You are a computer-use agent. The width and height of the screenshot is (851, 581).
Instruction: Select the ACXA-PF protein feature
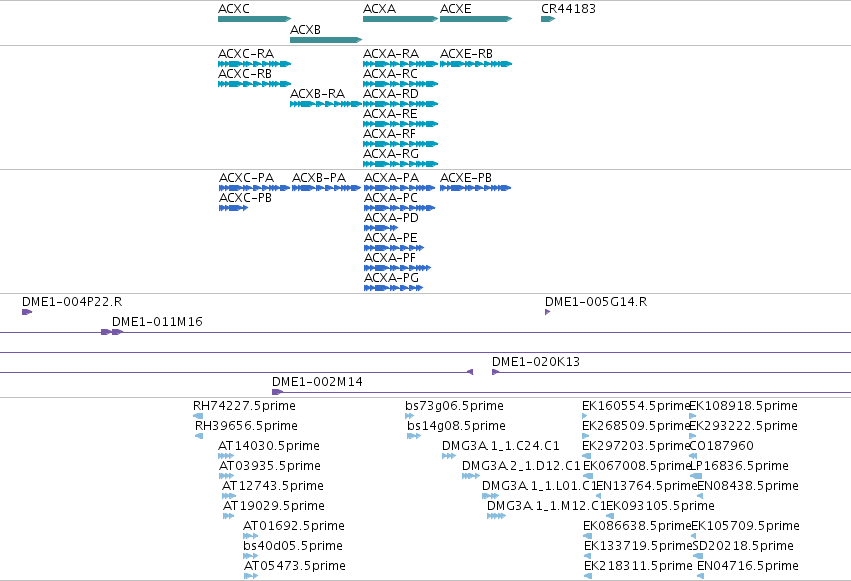pos(397,269)
